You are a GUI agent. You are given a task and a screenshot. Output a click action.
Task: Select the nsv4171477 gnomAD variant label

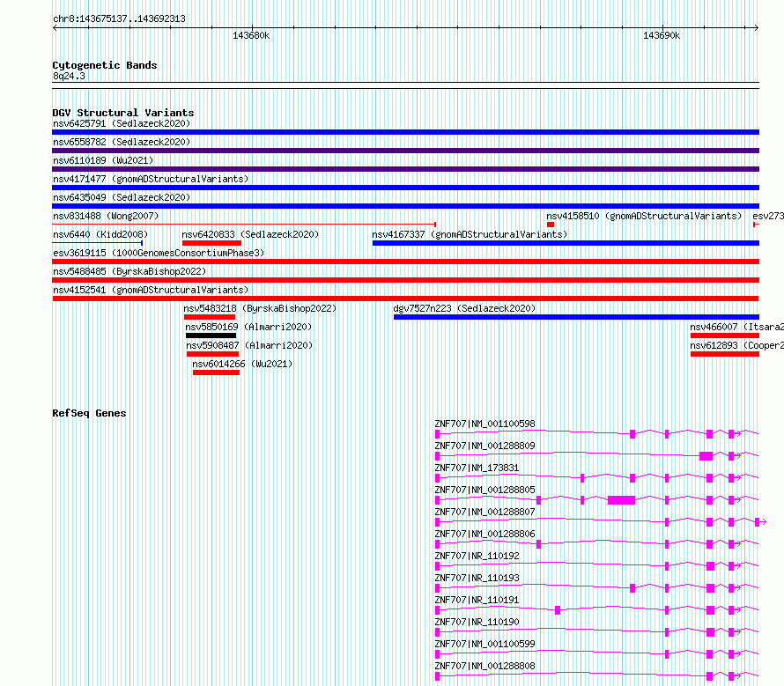(x=151, y=179)
